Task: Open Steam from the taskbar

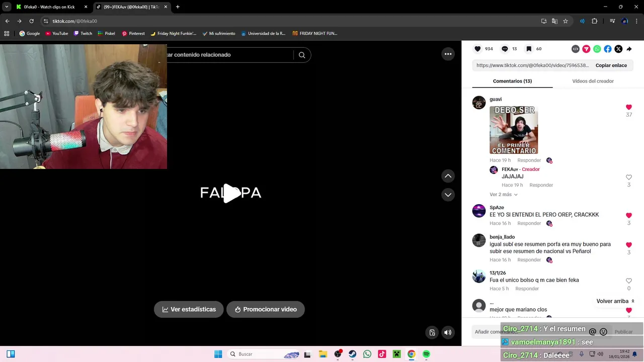Action: click(353, 354)
